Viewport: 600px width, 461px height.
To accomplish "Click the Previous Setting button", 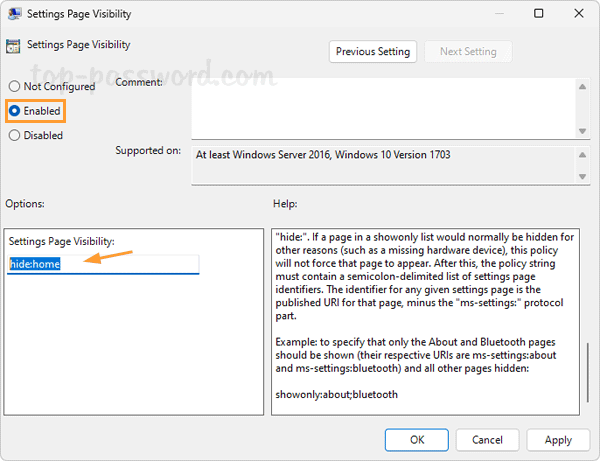I will pyautogui.click(x=373, y=52).
